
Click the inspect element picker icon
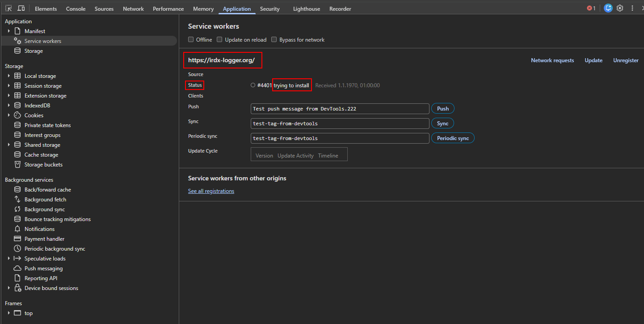8,8
